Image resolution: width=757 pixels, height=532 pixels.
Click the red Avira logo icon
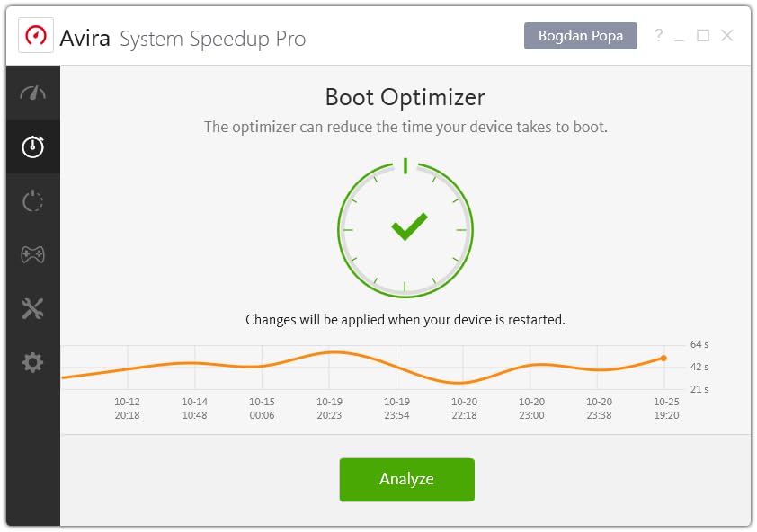[x=36, y=37]
